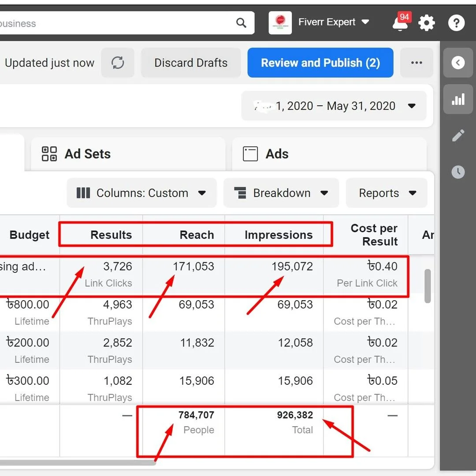Collapse the right sidebar arrow
The width and height of the screenshot is (476, 476).
pos(458,63)
